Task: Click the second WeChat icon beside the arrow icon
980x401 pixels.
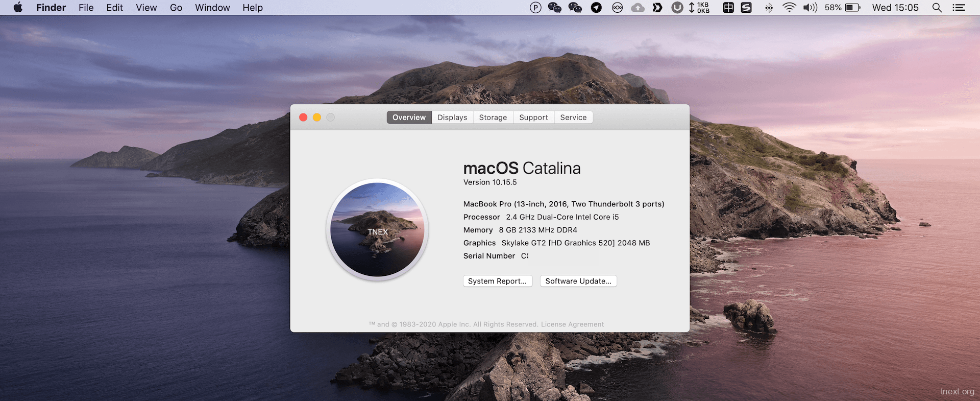Action: point(575,8)
